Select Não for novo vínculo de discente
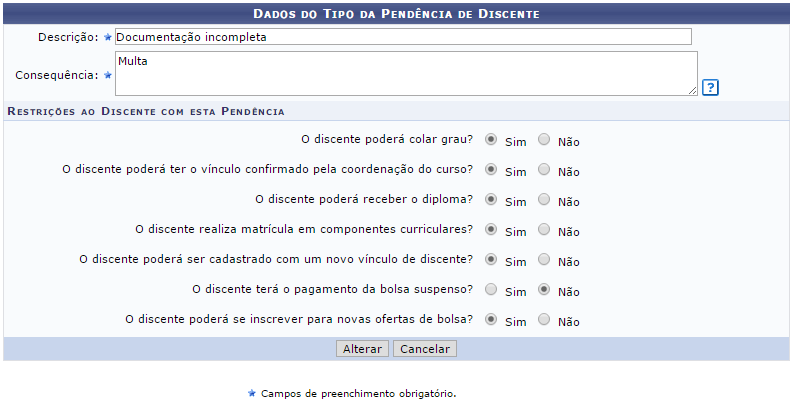This screenshot has width=793, height=403. [x=544, y=260]
